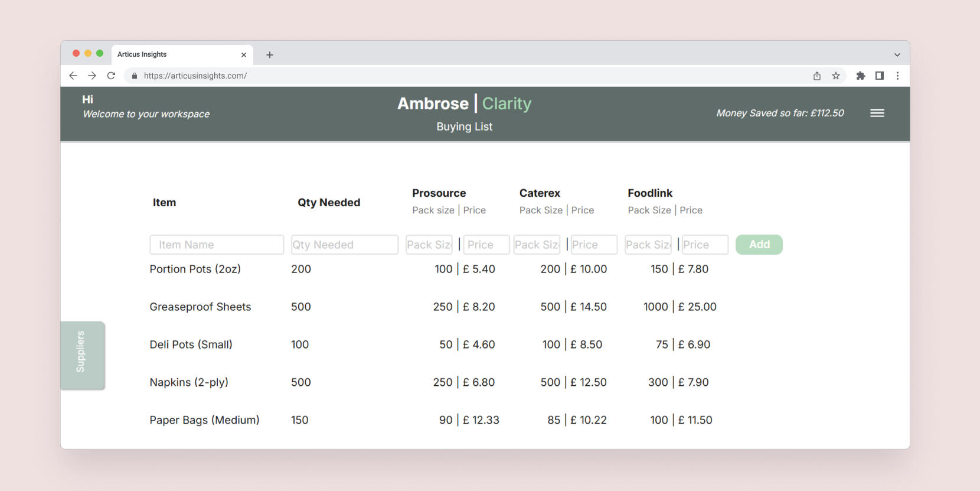Toggle the browser side panel icon
980x491 pixels.
[880, 76]
